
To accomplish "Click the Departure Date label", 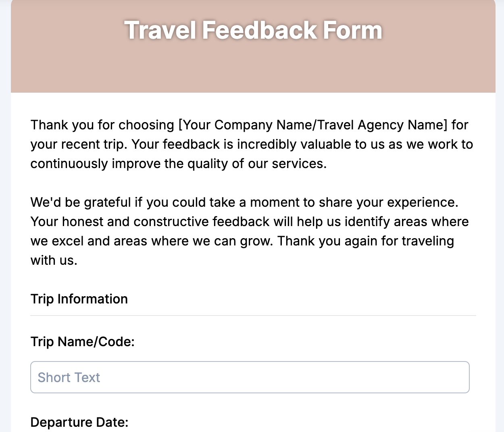I will [79, 422].
